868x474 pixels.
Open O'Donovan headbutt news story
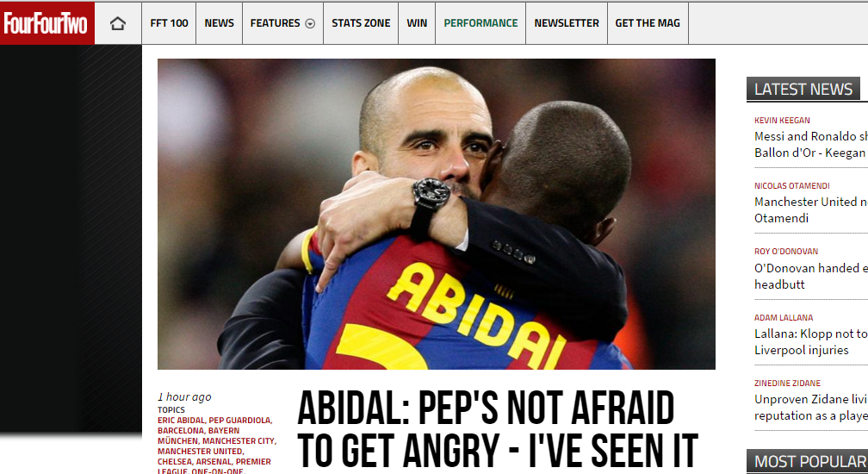point(811,277)
